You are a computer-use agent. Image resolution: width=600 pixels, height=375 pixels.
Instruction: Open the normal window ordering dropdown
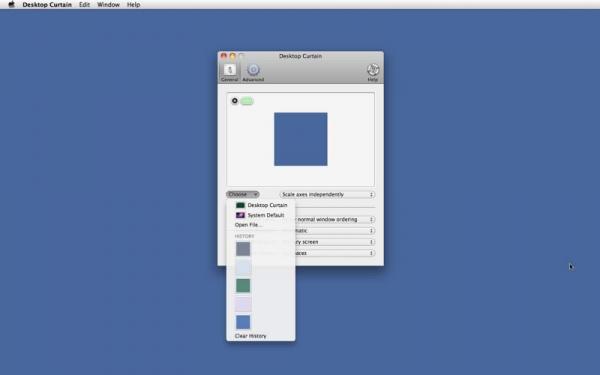(334, 219)
